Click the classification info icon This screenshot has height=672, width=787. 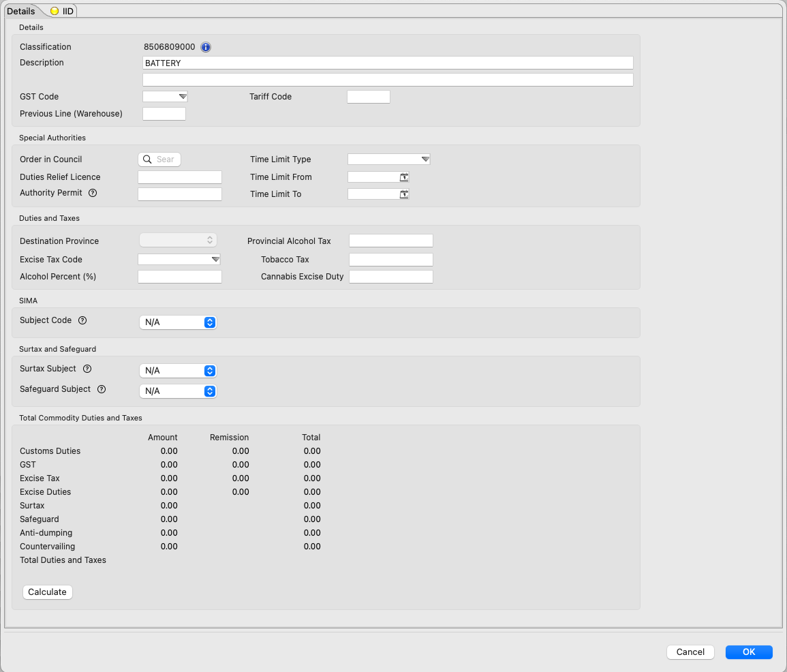206,47
